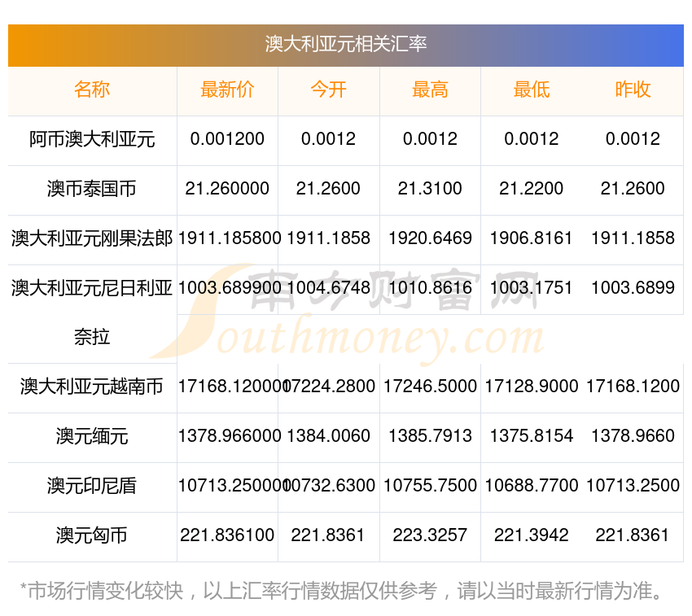This screenshot has width=692, height=616.
Task: Click 最低 value in 阿币澳大利亚元 row
Action: coord(532,139)
